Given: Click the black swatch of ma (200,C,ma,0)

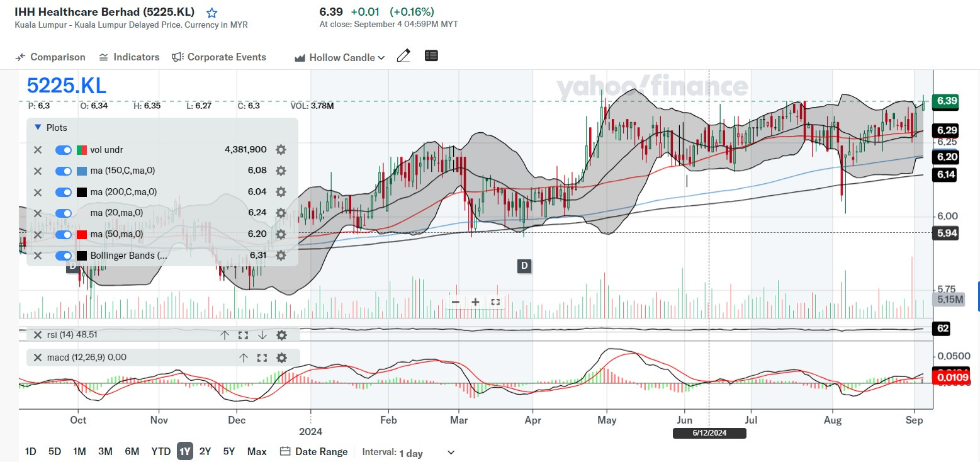Looking at the screenshot, I should [x=82, y=192].
